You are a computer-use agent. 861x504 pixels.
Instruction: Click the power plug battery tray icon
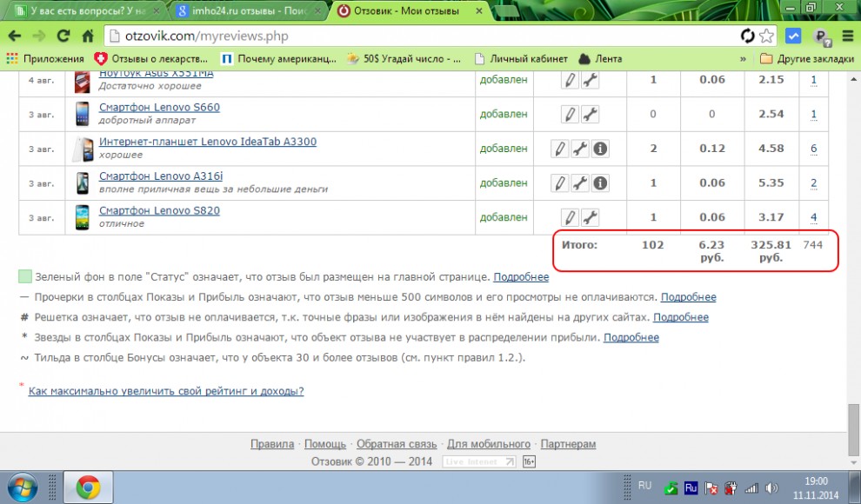click(x=731, y=487)
